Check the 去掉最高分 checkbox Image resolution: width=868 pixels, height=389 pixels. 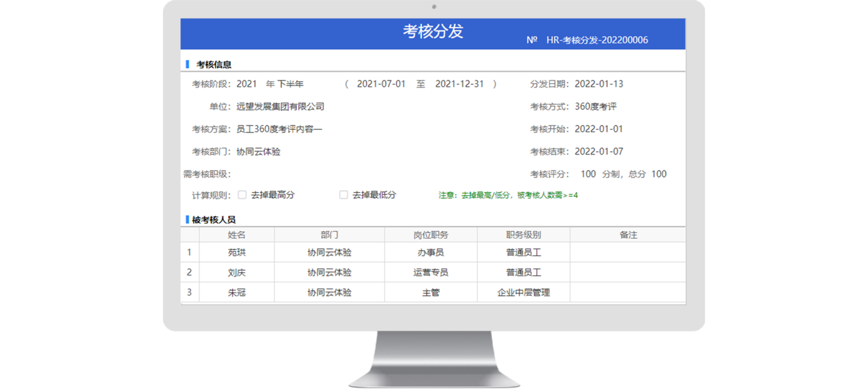(242, 195)
